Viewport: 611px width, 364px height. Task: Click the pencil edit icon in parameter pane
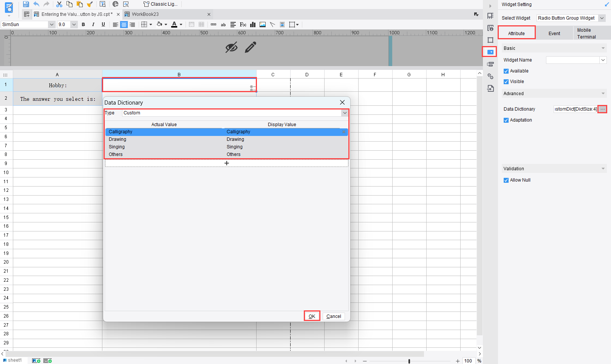pyautogui.click(x=251, y=47)
